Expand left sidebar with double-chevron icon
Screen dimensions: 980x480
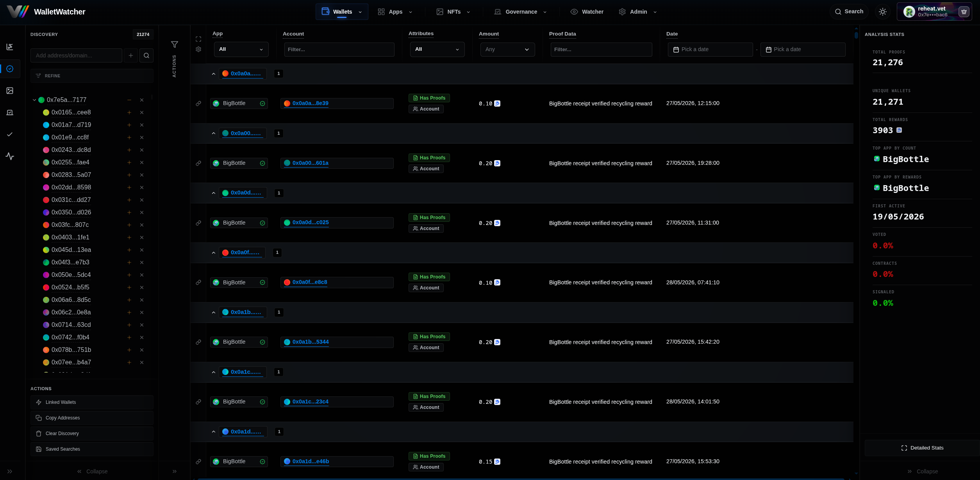coord(10,471)
